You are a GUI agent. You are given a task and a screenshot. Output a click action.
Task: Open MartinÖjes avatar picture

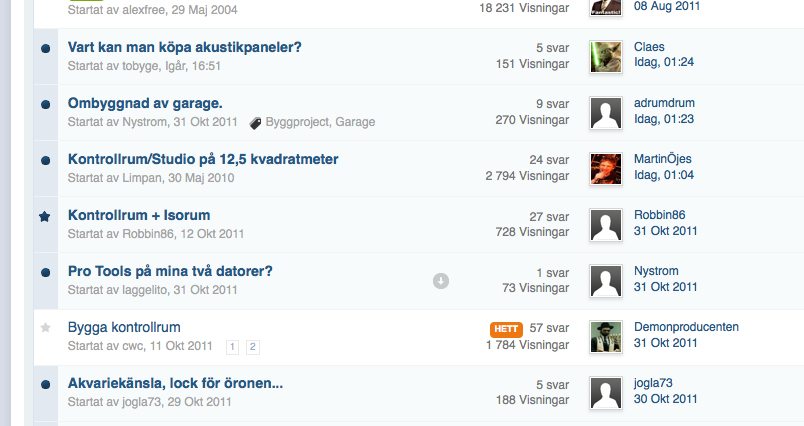point(606,169)
